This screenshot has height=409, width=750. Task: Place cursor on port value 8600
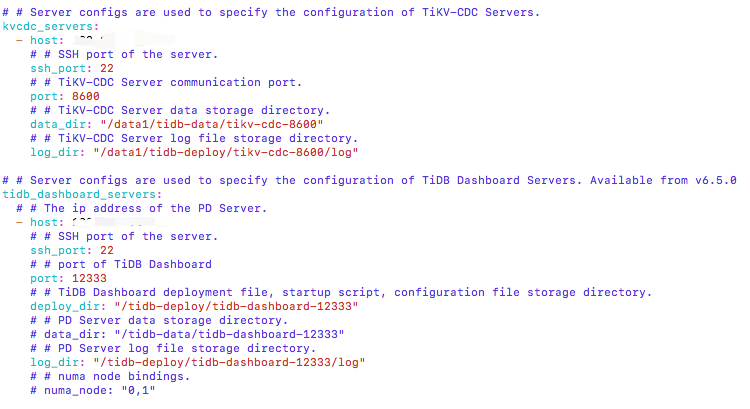pyautogui.click(x=86, y=97)
